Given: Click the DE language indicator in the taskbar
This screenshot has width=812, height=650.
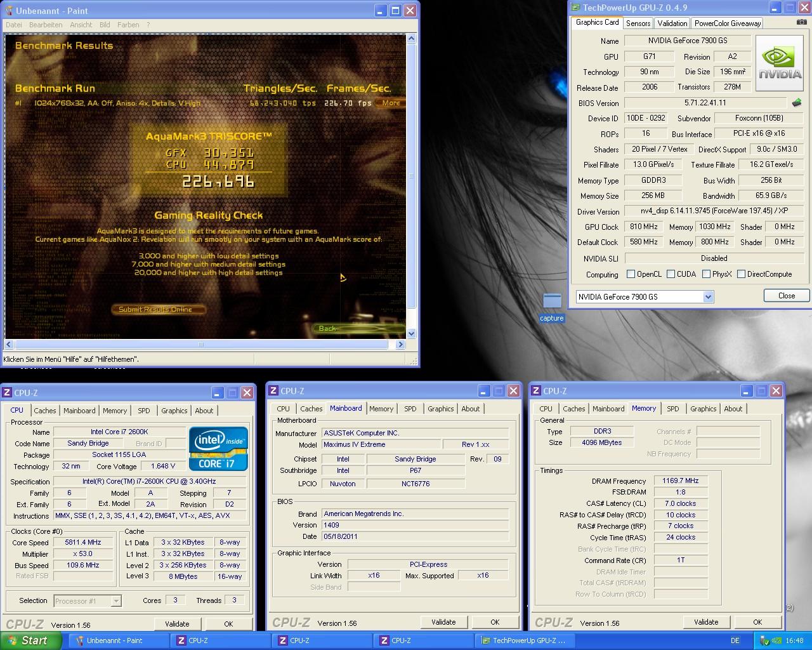Looking at the screenshot, I should [735, 640].
